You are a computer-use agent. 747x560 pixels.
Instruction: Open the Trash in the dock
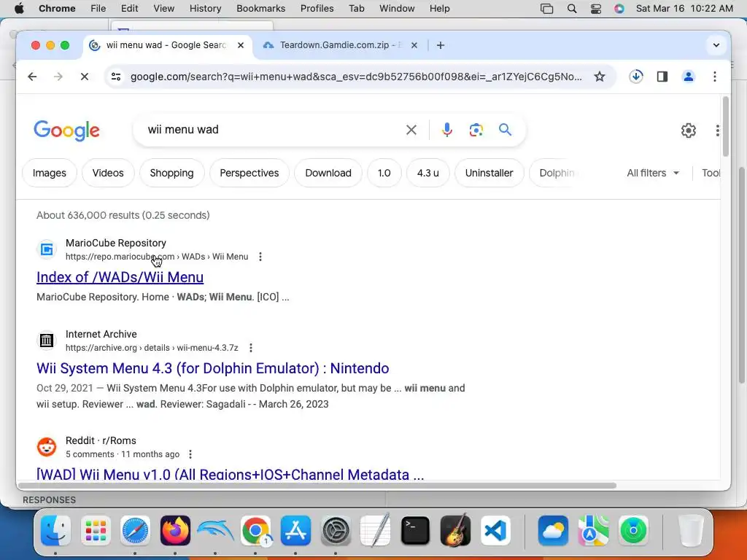point(691,531)
